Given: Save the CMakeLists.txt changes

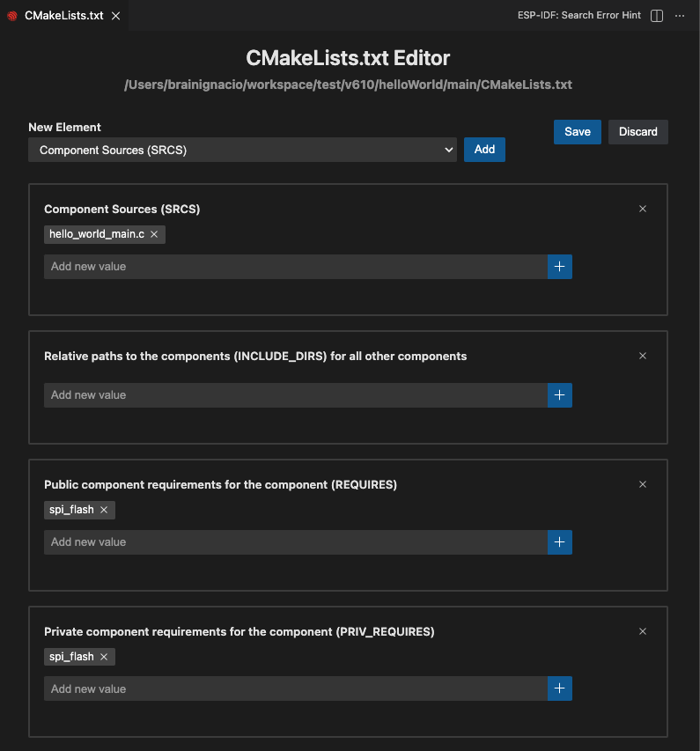Looking at the screenshot, I should pyautogui.click(x=577, y=131).
